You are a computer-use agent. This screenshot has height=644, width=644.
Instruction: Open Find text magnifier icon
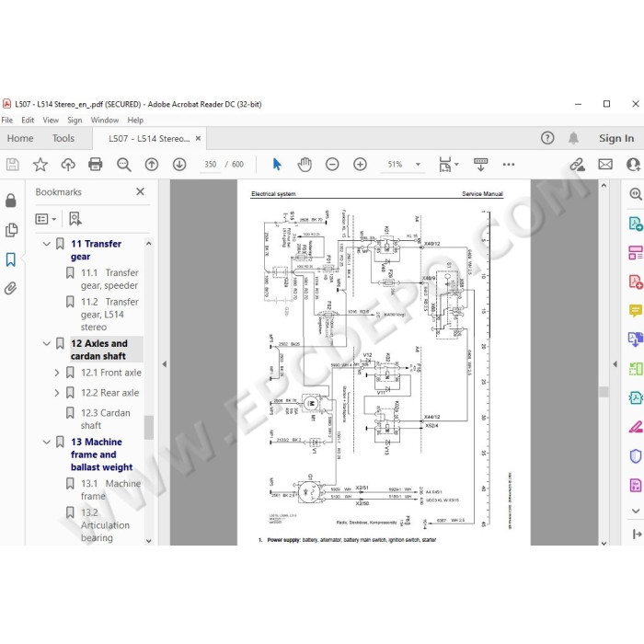(x=123, y=165)
